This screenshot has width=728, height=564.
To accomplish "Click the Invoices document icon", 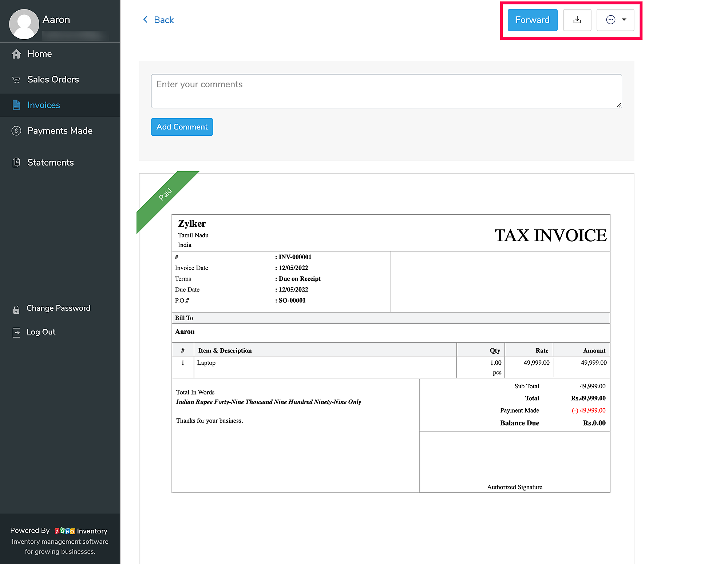I will coord(16,105).
